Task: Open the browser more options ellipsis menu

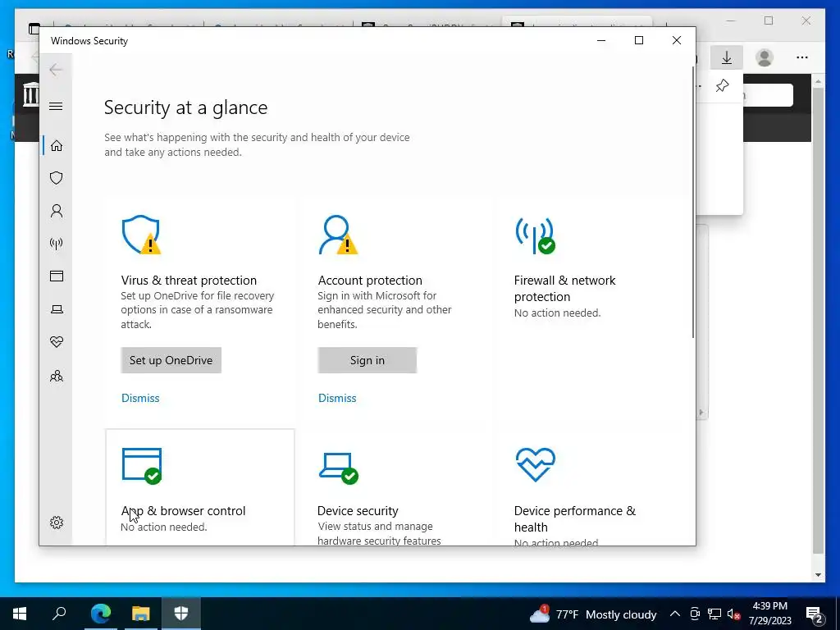Action: click(802, 57)
